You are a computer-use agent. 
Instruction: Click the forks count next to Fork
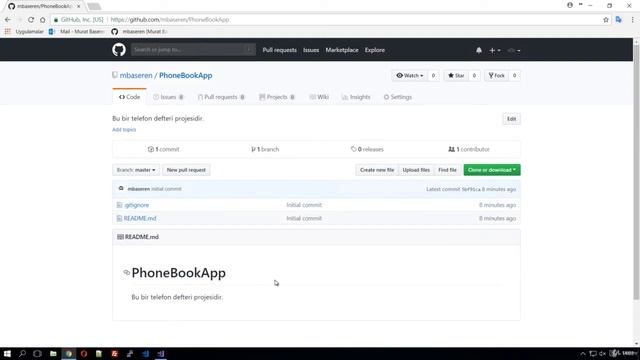pos(514,76)
